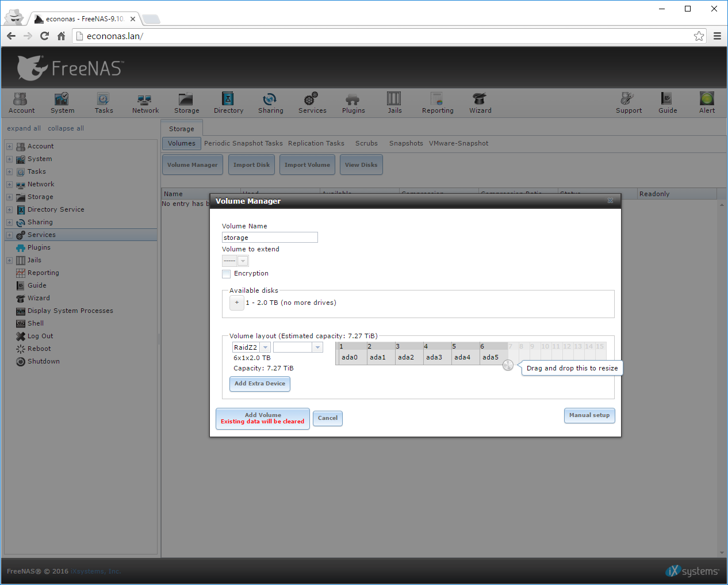The width and height of the screenshot is (728, 585).
Task: Expand the Jails tree node
Action: [x=9, y=260]
